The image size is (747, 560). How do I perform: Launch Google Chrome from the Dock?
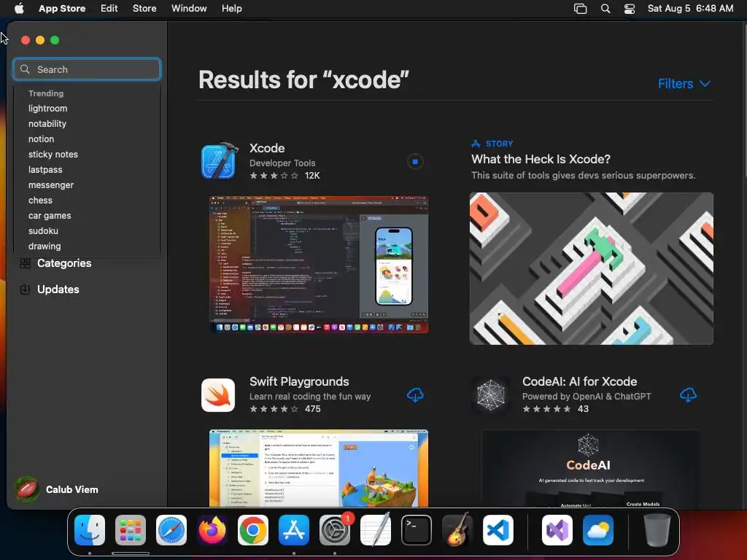[x=253, y=529]
